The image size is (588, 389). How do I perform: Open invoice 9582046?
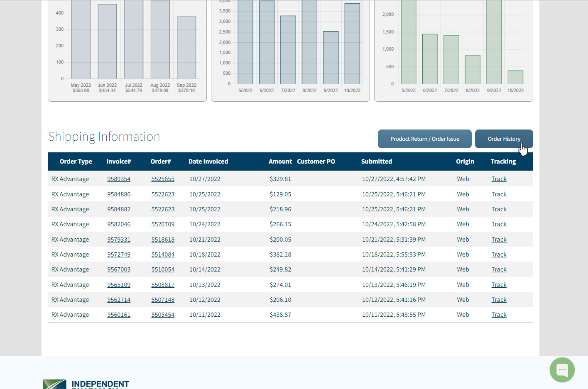119,224
